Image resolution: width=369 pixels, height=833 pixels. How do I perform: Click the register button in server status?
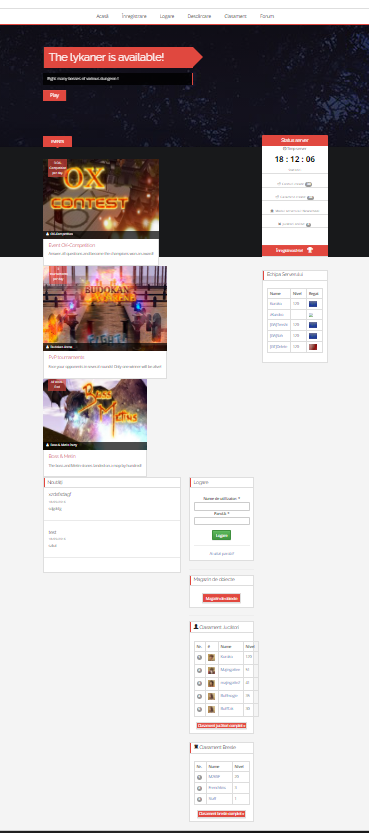click(x=295, y=250)
